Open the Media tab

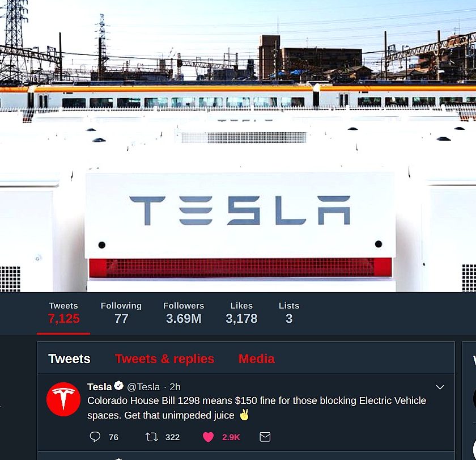pos(257,359)
